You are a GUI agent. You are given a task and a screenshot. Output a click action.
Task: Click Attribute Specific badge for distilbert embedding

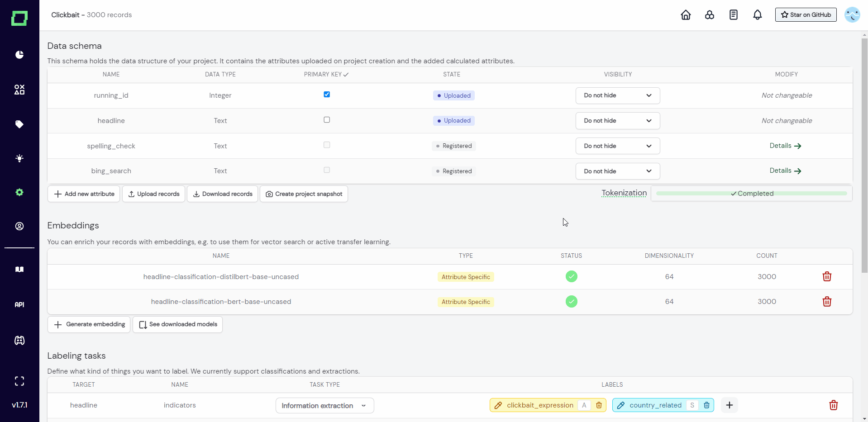click(x=466, y=277)
